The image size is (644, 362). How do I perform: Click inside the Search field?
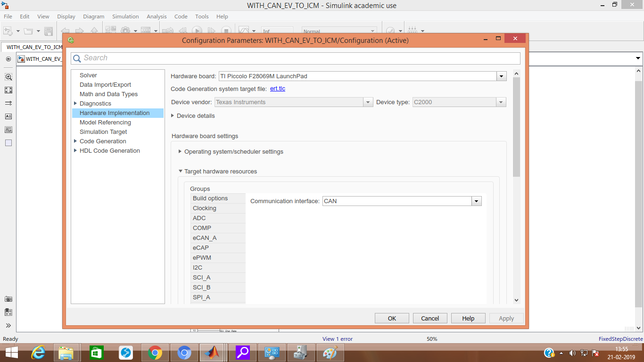coord(296,58)
